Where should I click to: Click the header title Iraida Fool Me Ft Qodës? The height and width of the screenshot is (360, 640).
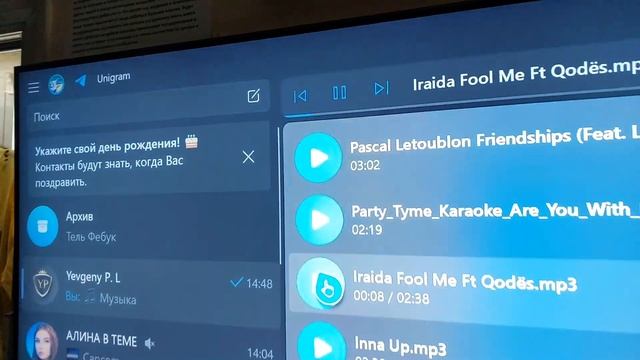click(526, 74)
